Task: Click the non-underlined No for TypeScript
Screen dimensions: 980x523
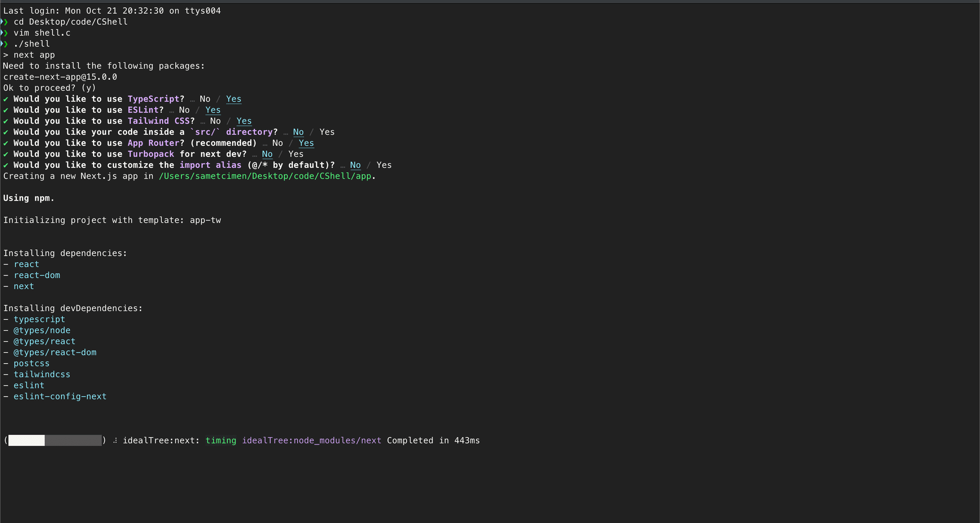Action: click(x=205, y=99)
